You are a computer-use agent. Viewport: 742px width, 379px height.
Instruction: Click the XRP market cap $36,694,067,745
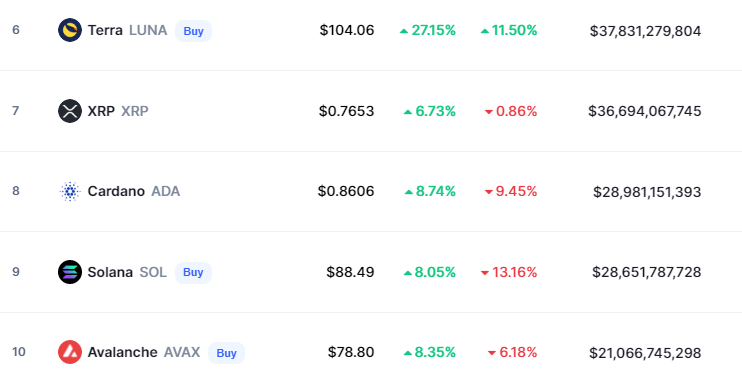[645, 111]
